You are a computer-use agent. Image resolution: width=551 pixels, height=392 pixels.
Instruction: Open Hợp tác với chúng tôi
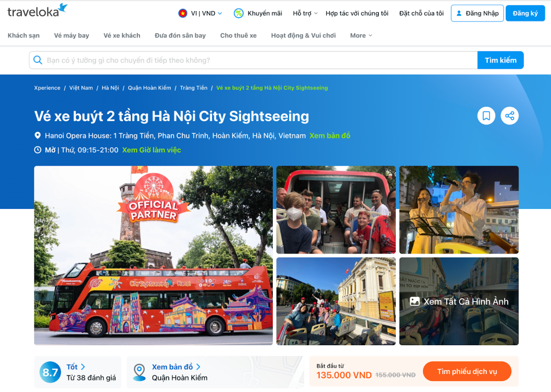[357, 13]
